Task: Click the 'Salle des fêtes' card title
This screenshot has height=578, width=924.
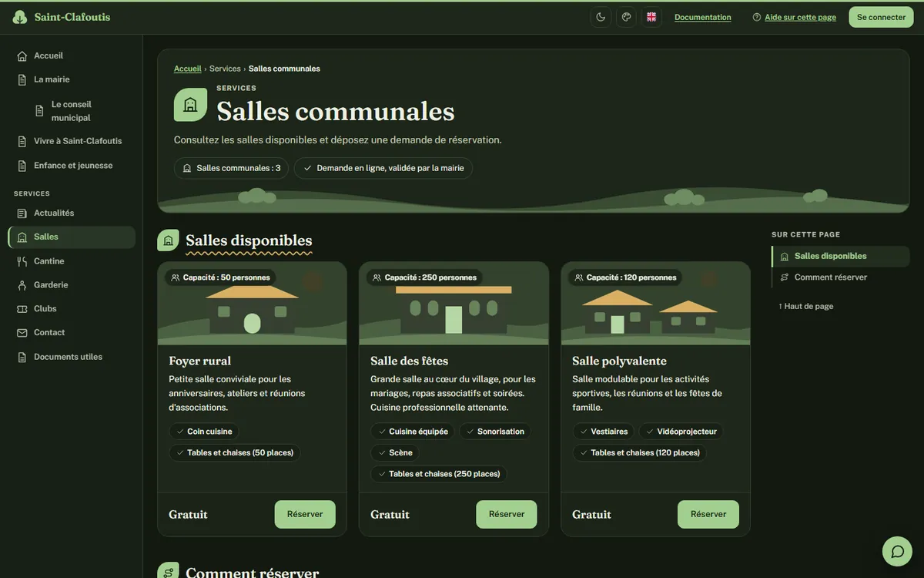Action: pyautogui.click(x=409, y=361)
